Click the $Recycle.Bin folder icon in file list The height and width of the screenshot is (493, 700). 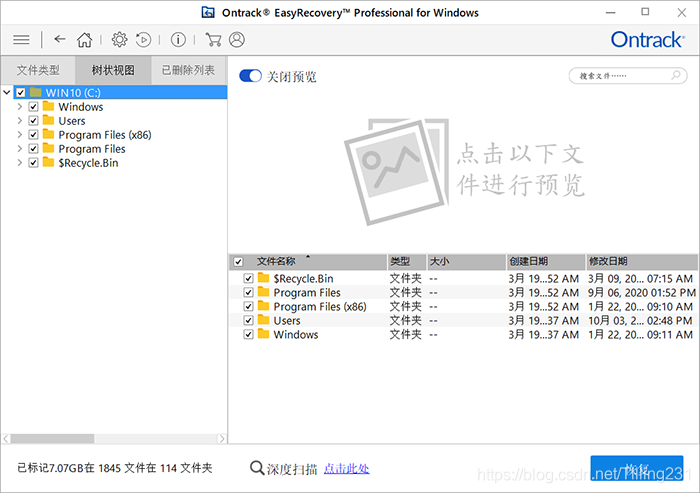[263, 278]
